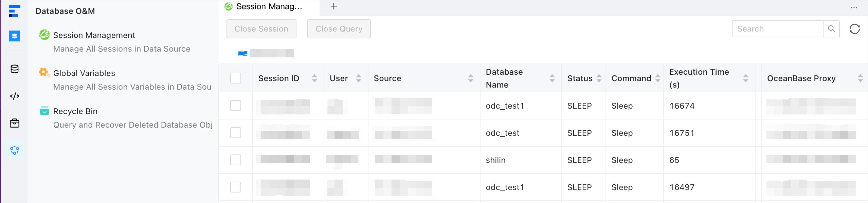This screenshot has width=868, height=203.
Task: Click the refresh sessions icon
Action: [x=854, y=29]
